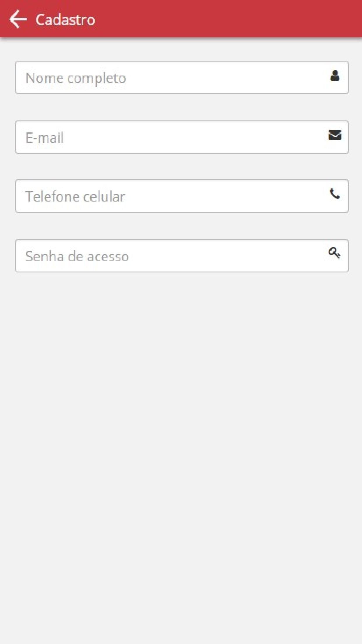Click the phone handset icon

point(335,194)
